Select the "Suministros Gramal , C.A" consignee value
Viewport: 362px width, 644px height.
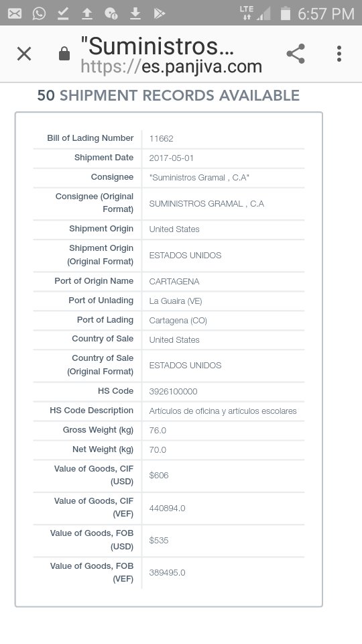coord(199,178)
